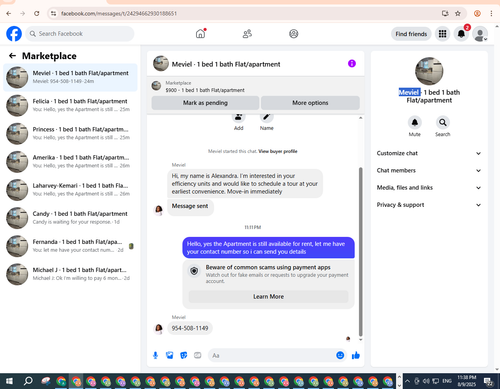Click the chat scrollbar thumb
The height and width of the screenshot is (389, 500).
pyautogui.click(x=360, y=252)
